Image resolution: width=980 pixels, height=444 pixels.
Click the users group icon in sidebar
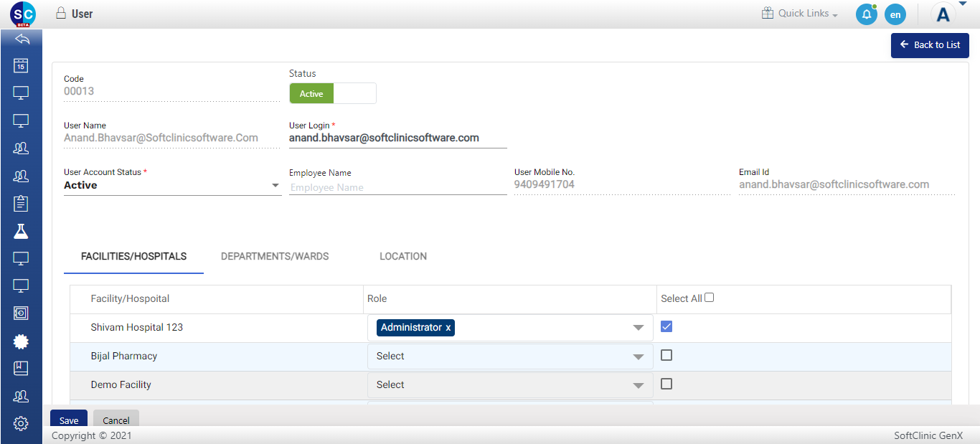pos(21,148)
